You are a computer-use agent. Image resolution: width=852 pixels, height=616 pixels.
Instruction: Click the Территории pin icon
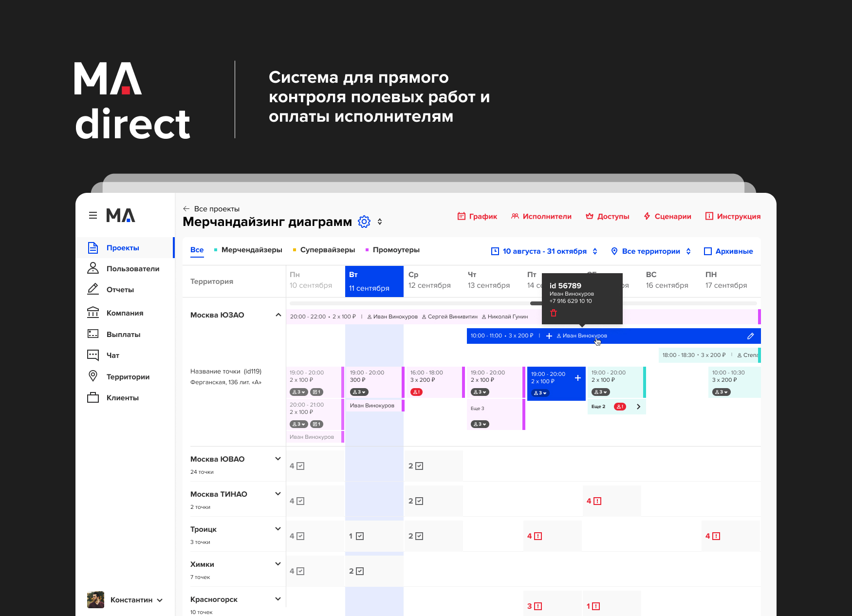click(93, 376)
